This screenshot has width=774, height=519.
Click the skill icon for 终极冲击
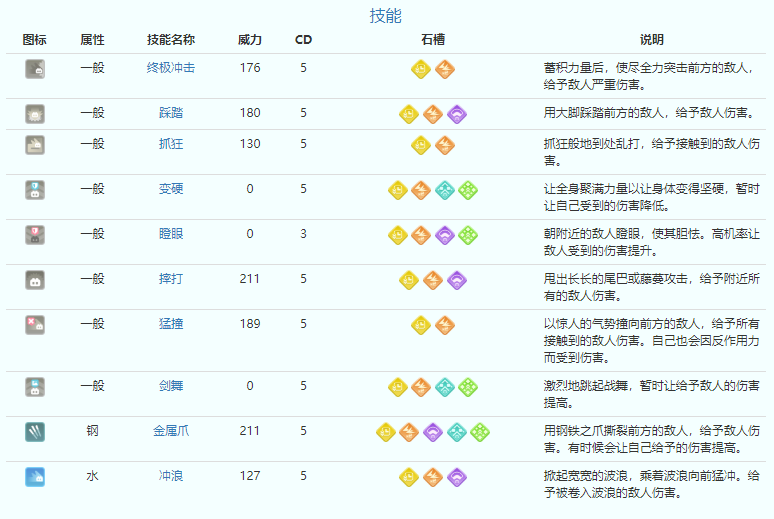(x=35, y=68)
